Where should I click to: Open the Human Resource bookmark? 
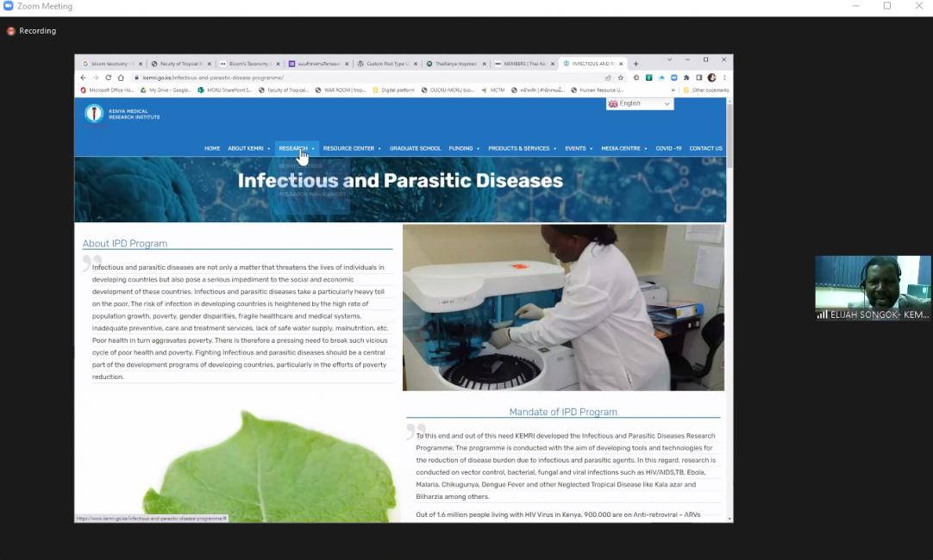click(x=598, y=90)
